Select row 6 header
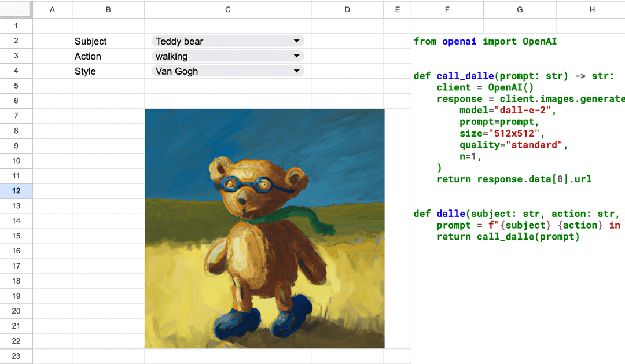Screen dimensions: 625x364 pyautogui.click(x=16, y=101)
